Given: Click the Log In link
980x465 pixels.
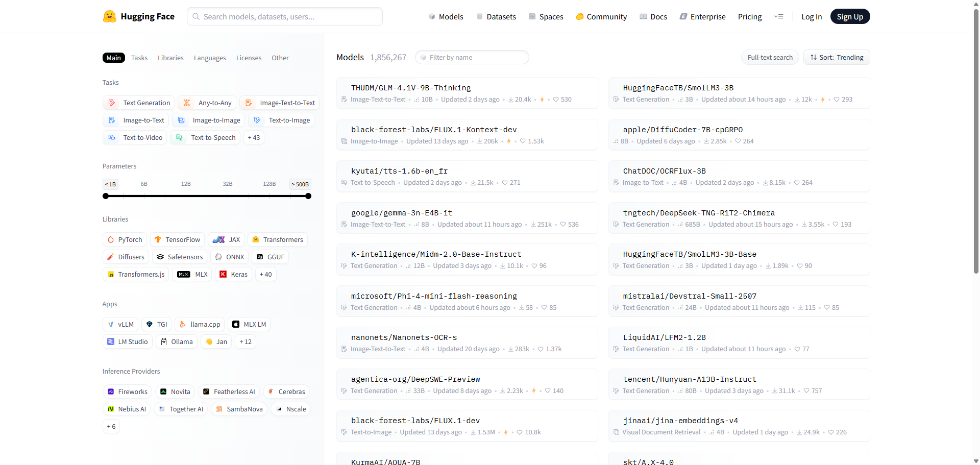Looking at the screenshot, I should [x=812, y=16].
